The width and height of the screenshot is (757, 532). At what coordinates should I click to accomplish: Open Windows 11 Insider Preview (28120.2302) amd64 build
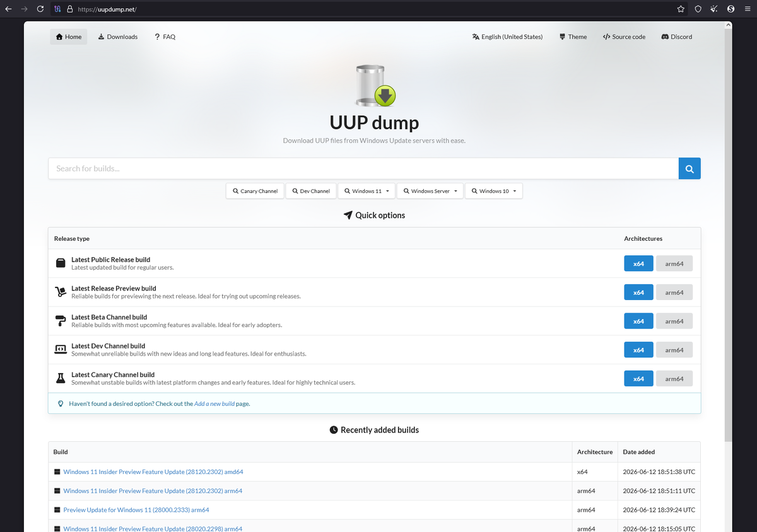point(153,472)
